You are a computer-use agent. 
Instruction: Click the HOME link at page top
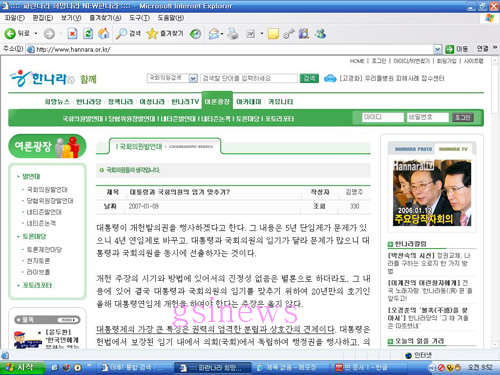point(357,61)
